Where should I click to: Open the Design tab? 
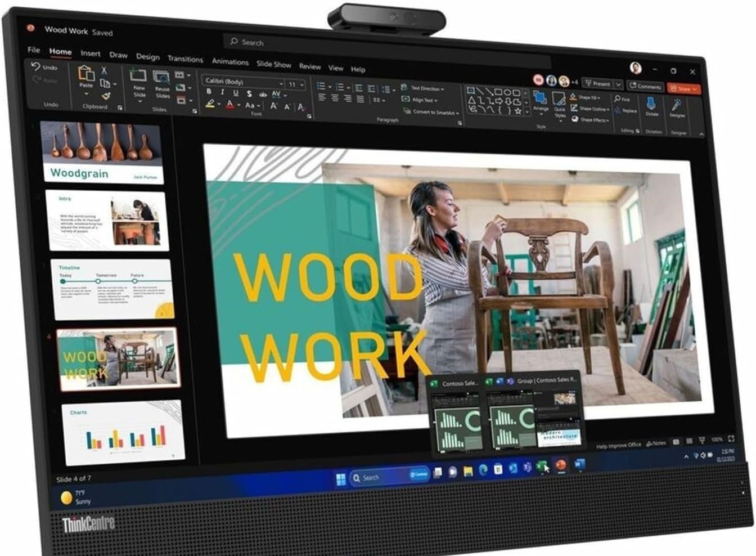pos(147,56)
